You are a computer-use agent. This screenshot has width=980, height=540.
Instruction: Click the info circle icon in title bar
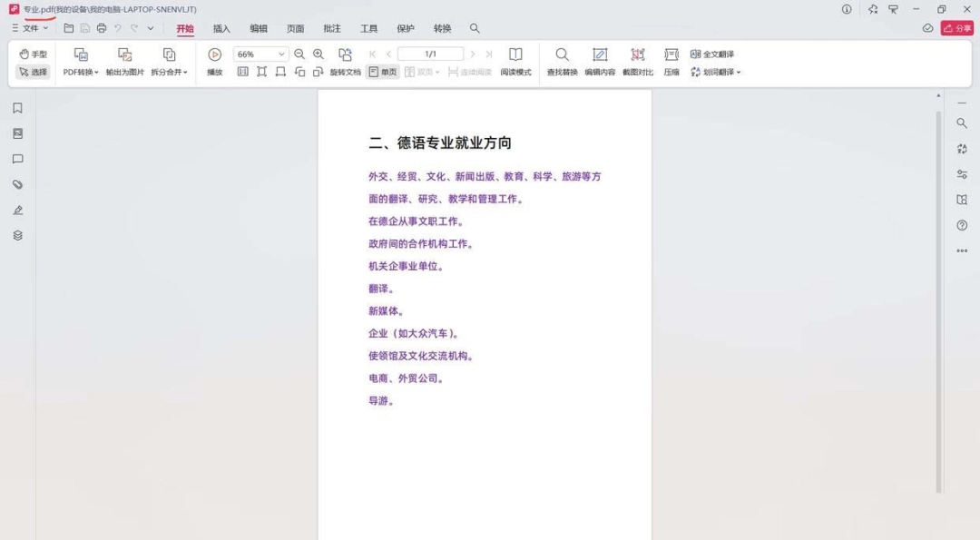[x=847, y=9]
